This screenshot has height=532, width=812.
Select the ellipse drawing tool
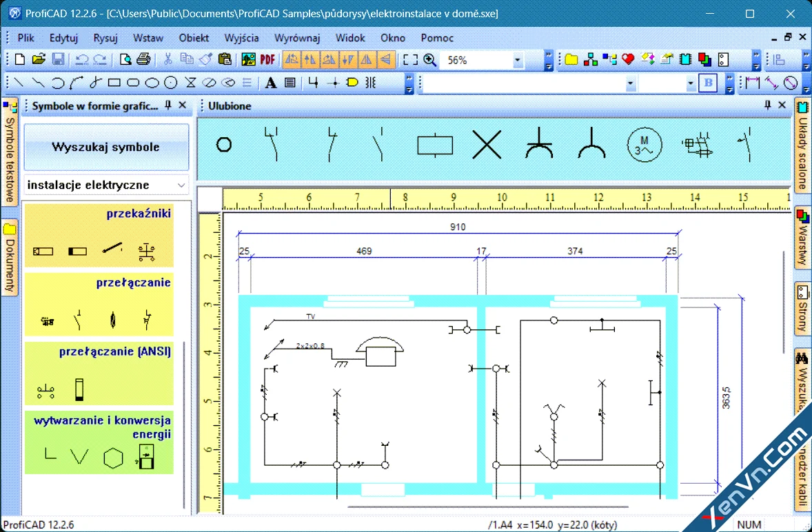click(152, 82)
